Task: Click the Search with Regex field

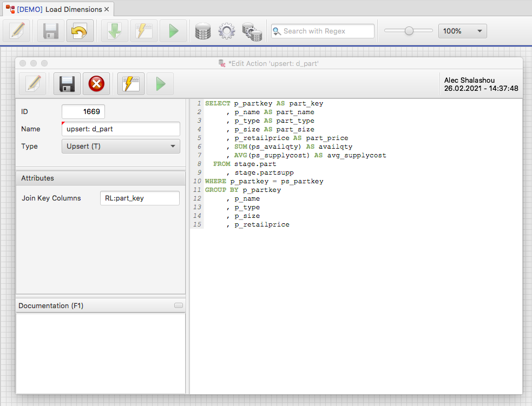Action: (x=327, y=31)
